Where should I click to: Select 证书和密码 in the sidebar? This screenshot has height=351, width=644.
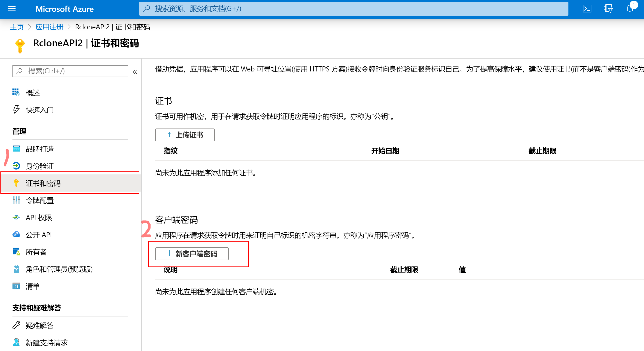pos(70,183)
